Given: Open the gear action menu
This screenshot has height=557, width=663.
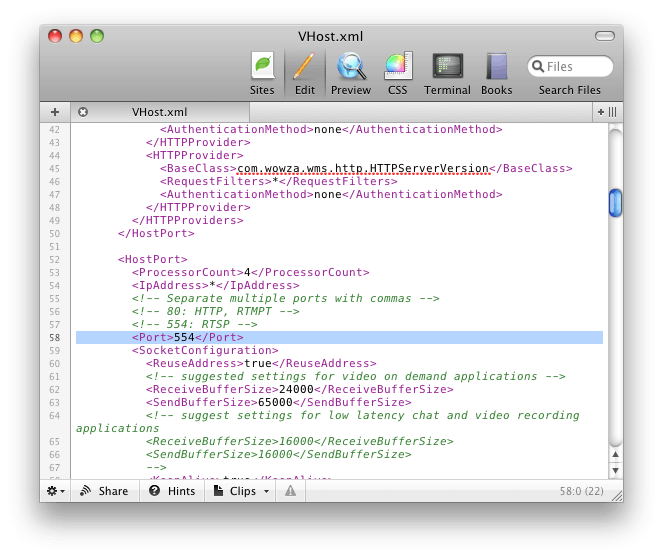Looking at the screenshot, I should [55, 491].
